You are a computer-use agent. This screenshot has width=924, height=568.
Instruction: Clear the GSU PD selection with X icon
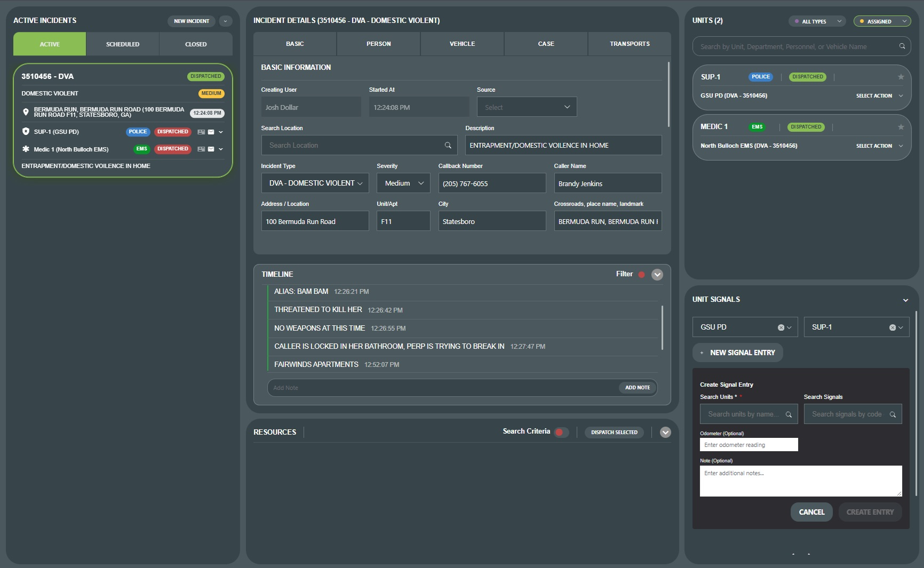coord(780,327)
